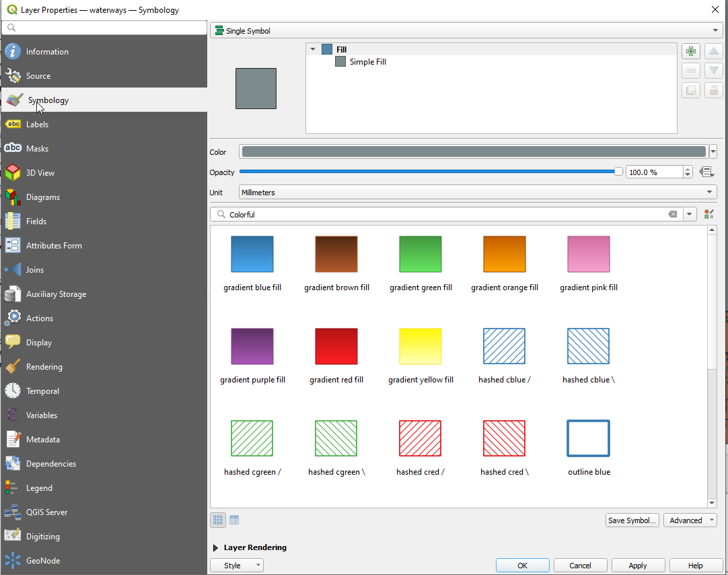Add a new symbol layer with green plus
The width and height of the screenshot is (728, 575).
coord(690,50)
